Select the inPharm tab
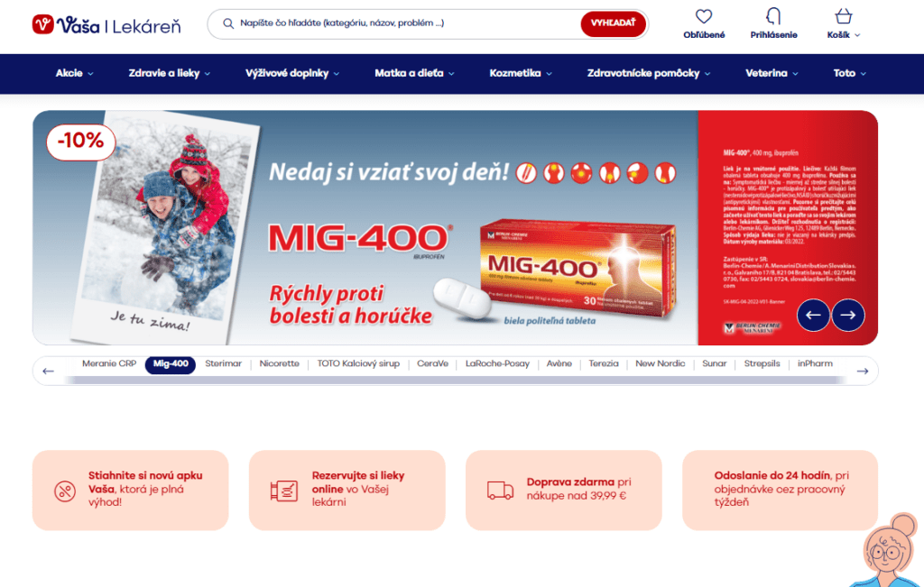 click(815, 364)
